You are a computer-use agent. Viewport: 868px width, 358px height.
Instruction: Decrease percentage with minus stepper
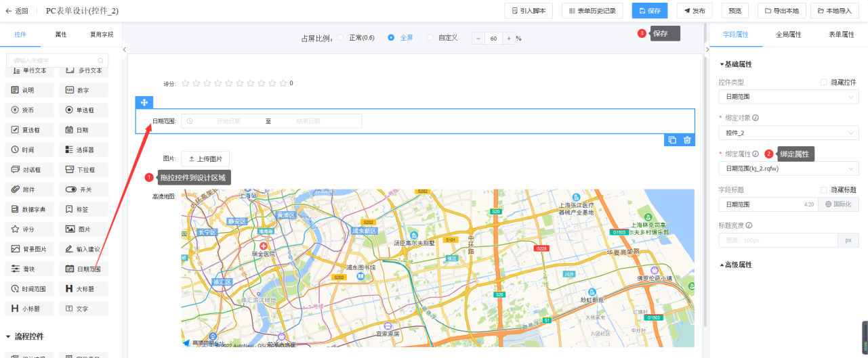coord(478,39)
